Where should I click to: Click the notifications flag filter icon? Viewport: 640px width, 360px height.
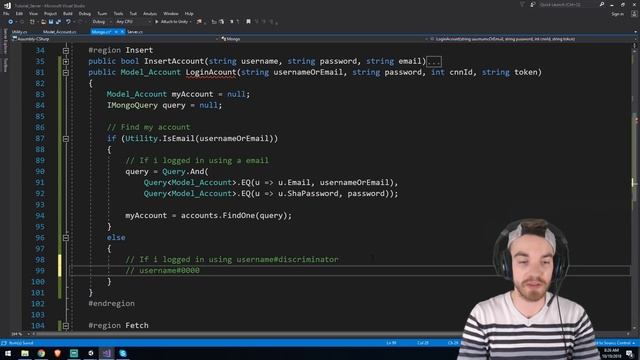click(x=522, y=4)
